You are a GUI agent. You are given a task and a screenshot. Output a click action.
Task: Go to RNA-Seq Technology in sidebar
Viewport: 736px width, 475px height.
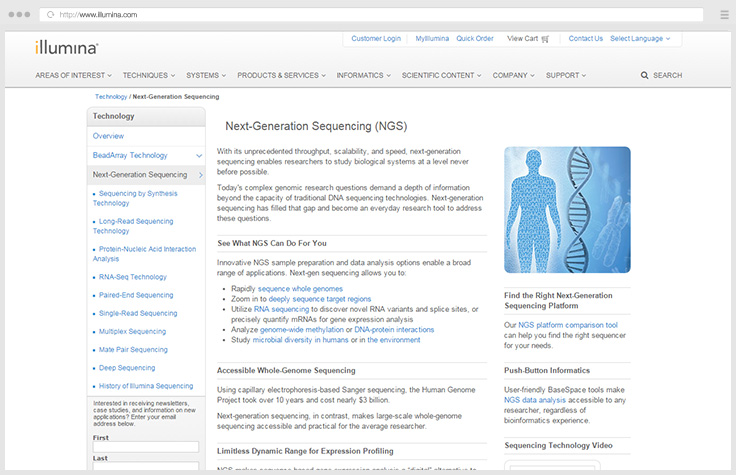(133, 277)
